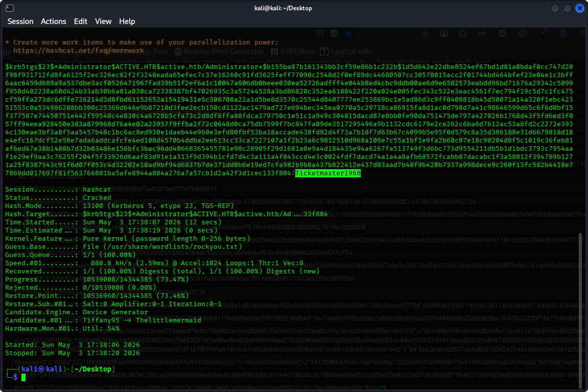Screen dimensions: 588x392
Task: Click the purple badge extension icon in the background browser
Action: (544, 33)
